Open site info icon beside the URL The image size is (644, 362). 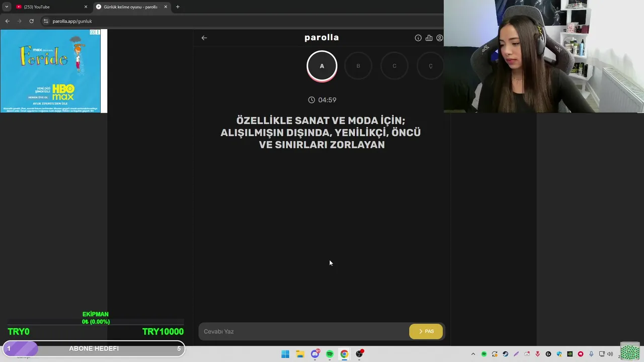tap(46, 21)
